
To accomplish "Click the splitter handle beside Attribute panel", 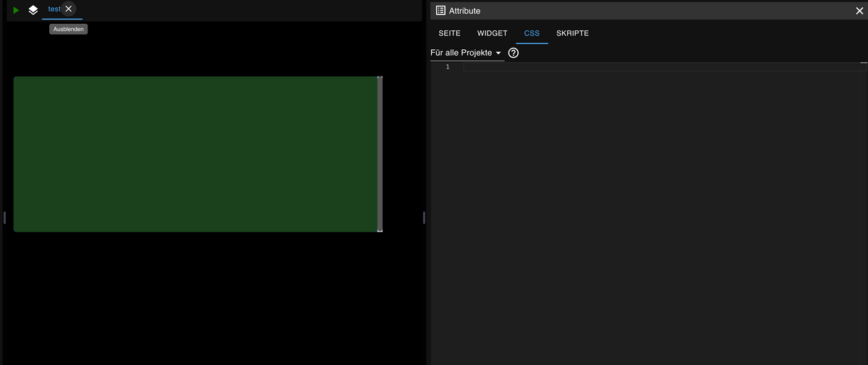I will [424, 218].
